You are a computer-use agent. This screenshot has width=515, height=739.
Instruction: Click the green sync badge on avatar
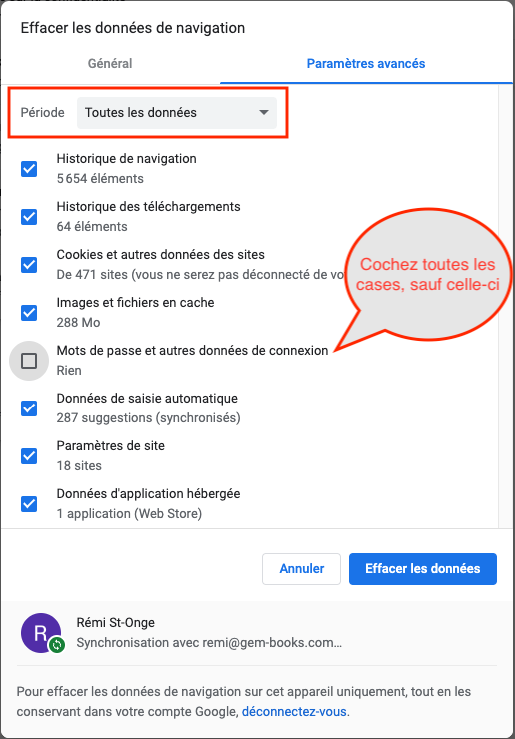coord(57,644)
